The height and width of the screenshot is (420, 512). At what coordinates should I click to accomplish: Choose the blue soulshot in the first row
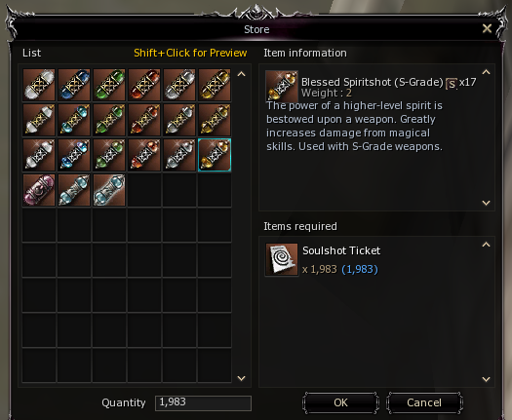pos(74,85)
